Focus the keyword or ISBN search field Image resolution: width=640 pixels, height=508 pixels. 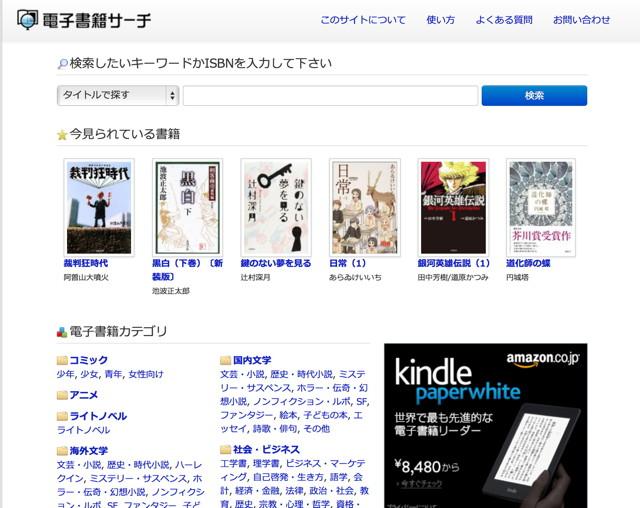pos(330,95)
